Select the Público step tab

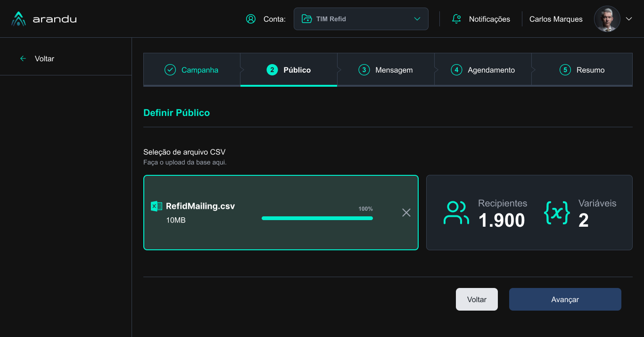tap(289, 70)
